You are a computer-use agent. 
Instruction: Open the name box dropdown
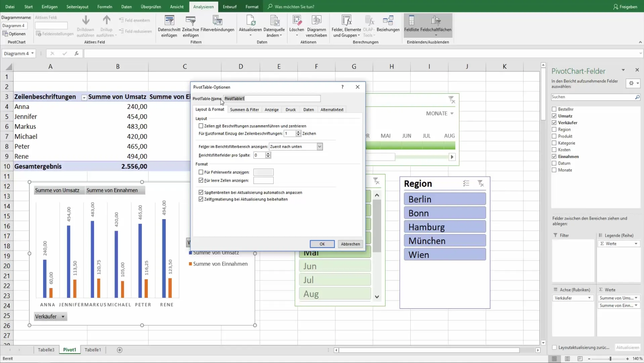click(x=33, y=53)
